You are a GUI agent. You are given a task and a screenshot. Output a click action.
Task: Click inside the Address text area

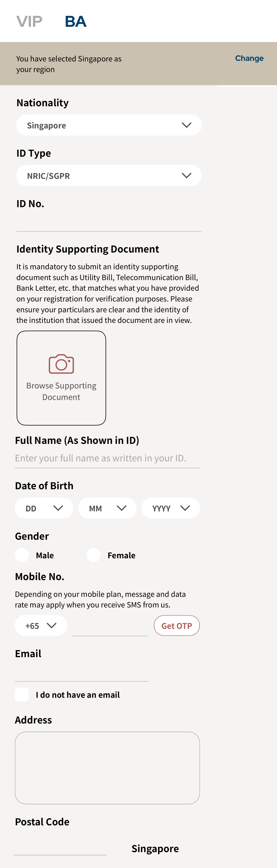107,768
